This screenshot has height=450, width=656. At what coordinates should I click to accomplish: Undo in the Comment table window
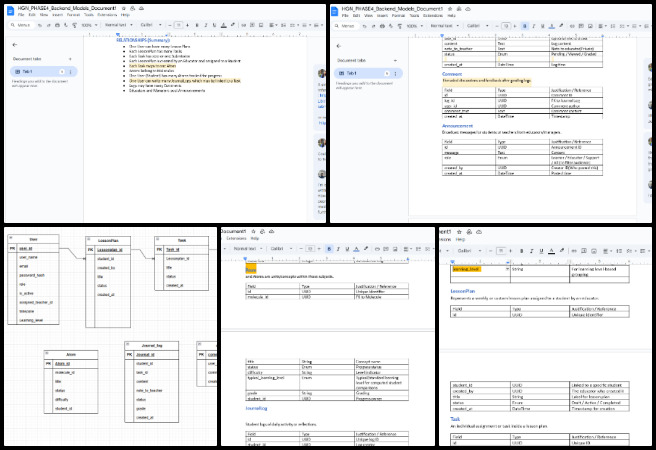pyautogui.click(x=364, y=26)
